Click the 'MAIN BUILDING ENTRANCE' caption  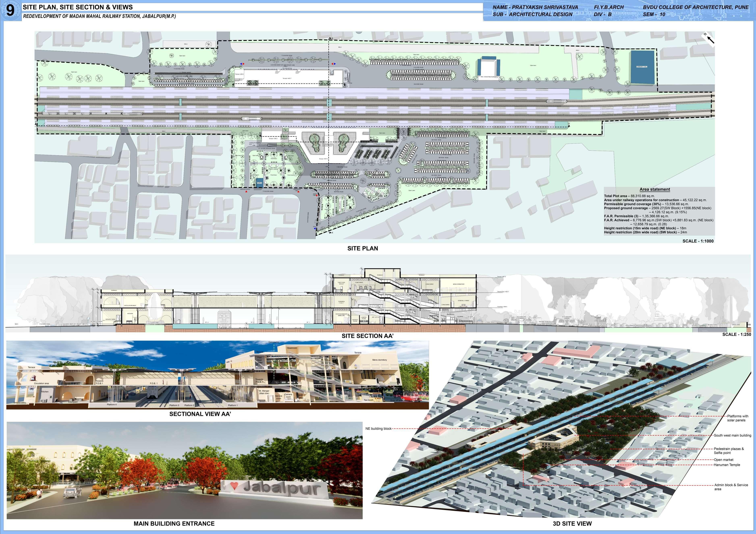[x=174, y=524]
